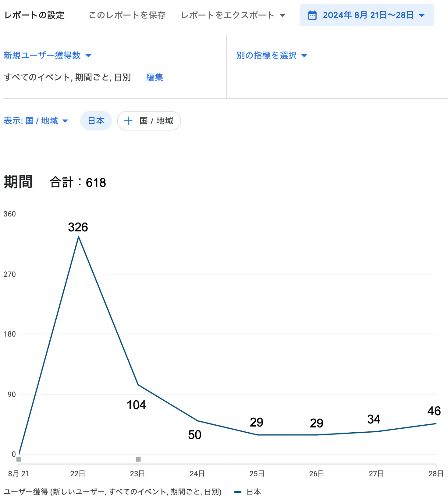The image size is (448, 500).
Task: Click the 180 y-axis label
Action: [x=10, y=334]
